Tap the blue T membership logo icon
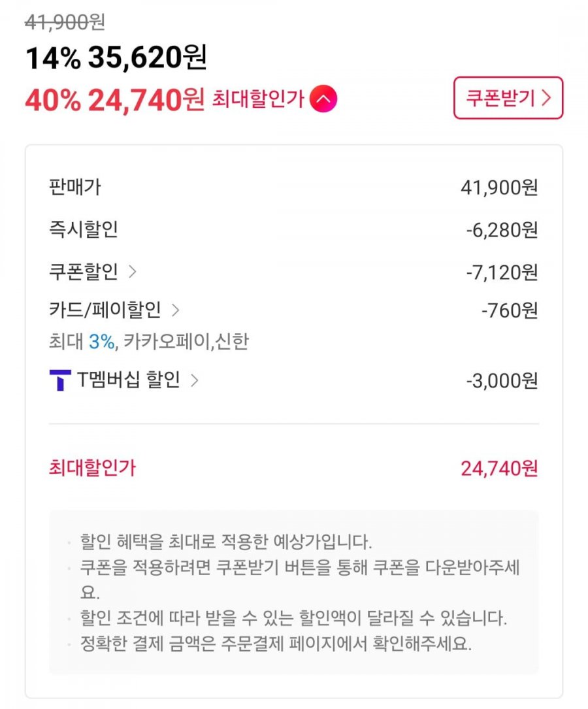 (x=60, y=380)
